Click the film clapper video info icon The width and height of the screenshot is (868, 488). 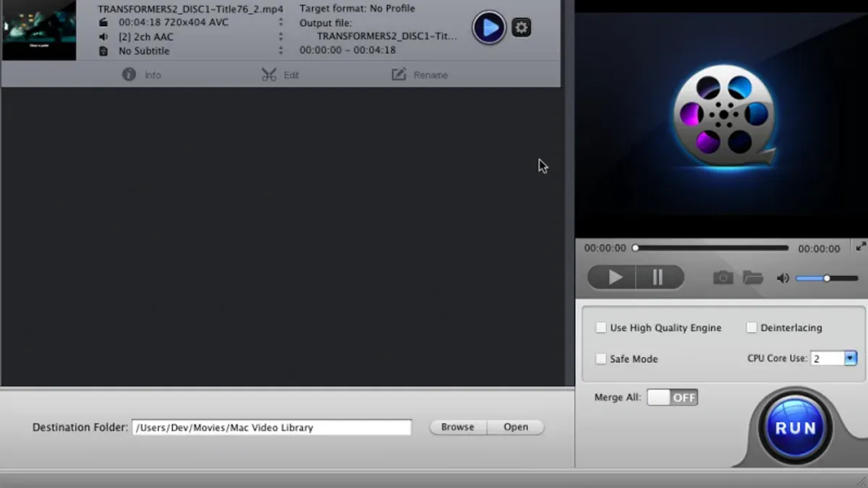click(103, 22)
